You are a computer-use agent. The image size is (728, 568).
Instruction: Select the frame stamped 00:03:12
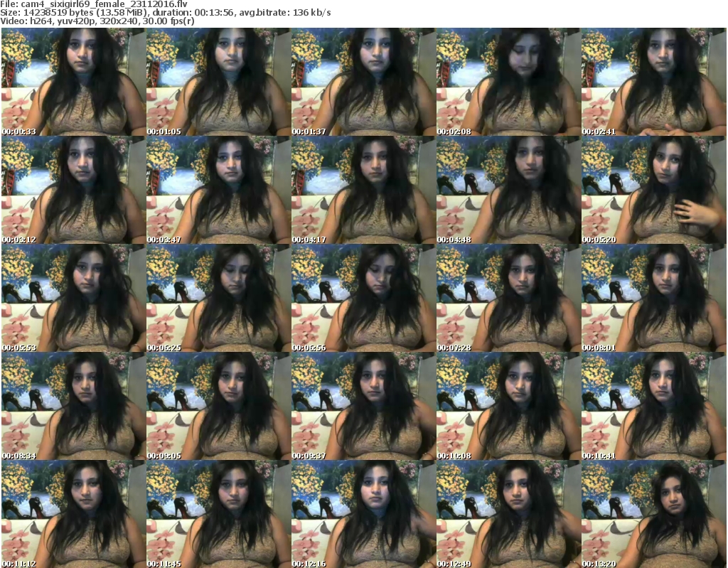73,190
